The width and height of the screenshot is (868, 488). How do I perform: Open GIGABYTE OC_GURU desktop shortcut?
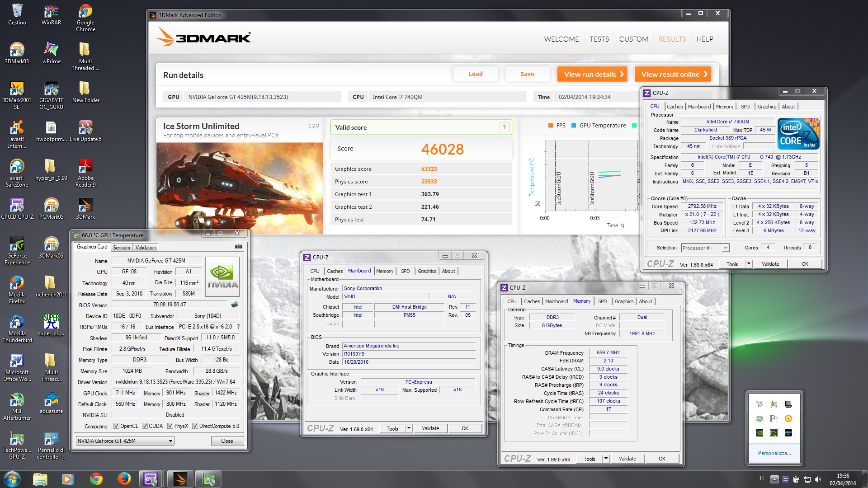pos(51,96)
